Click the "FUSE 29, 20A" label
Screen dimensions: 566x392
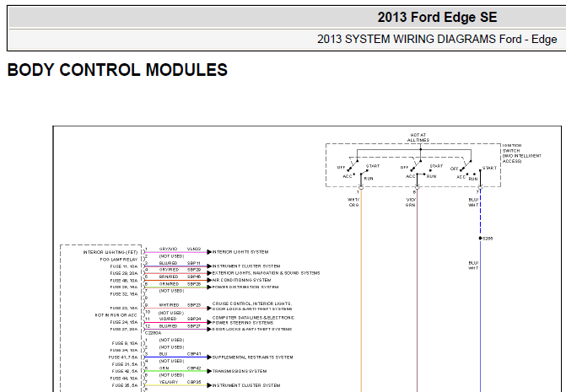[x=124, y=273]
